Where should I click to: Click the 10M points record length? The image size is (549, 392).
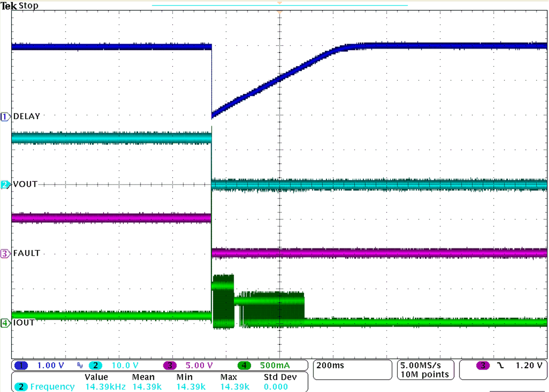pyautogui.click(x=424, y=374)
